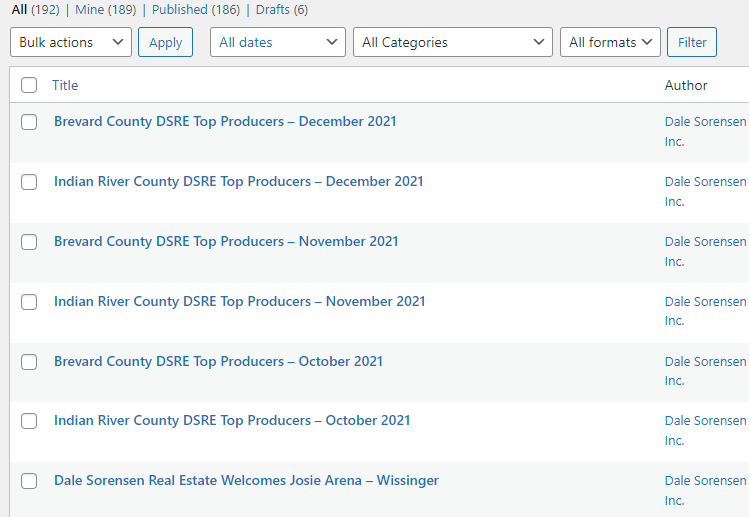Click the Apply button

click(x=165, y=42)
